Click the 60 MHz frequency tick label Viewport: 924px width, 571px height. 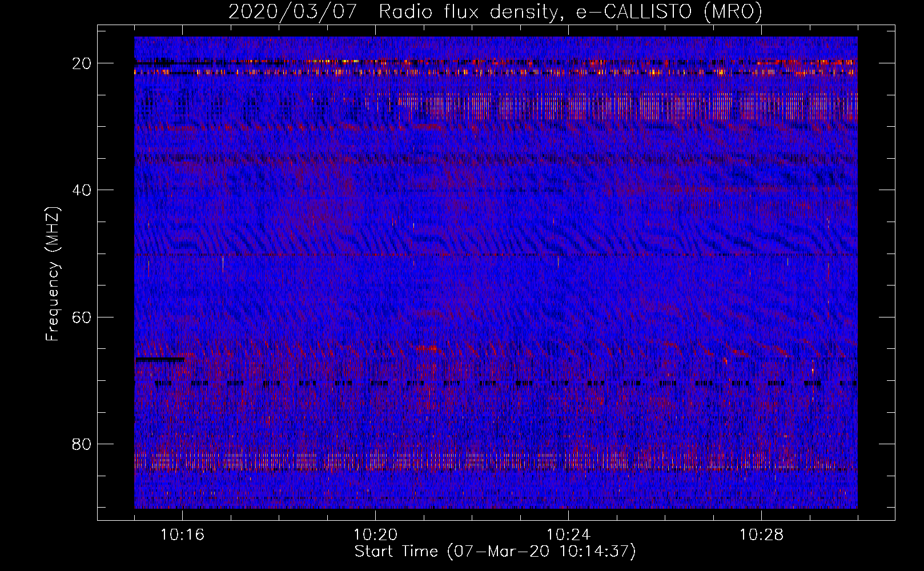[x=82, y=317]
